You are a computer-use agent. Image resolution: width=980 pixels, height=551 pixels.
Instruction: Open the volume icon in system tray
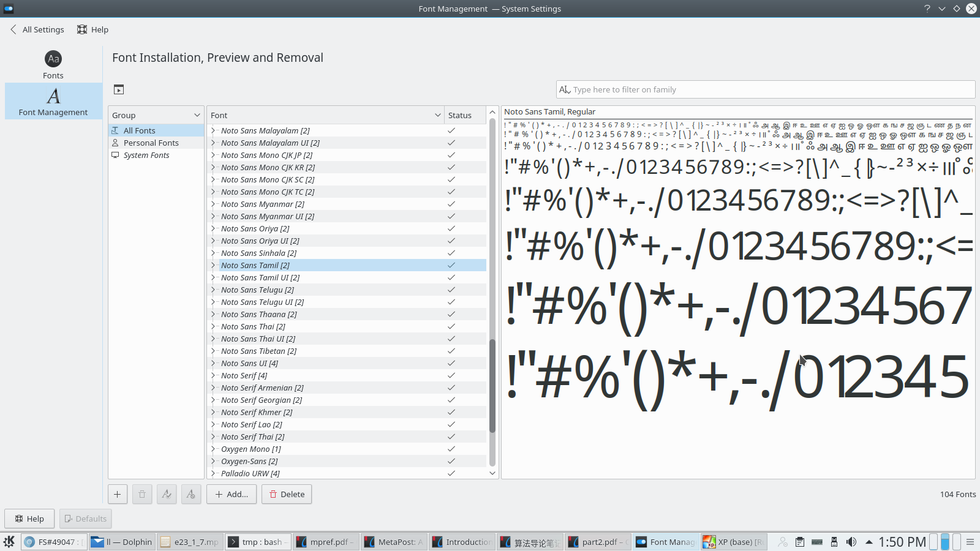click(x=851, y=542)
